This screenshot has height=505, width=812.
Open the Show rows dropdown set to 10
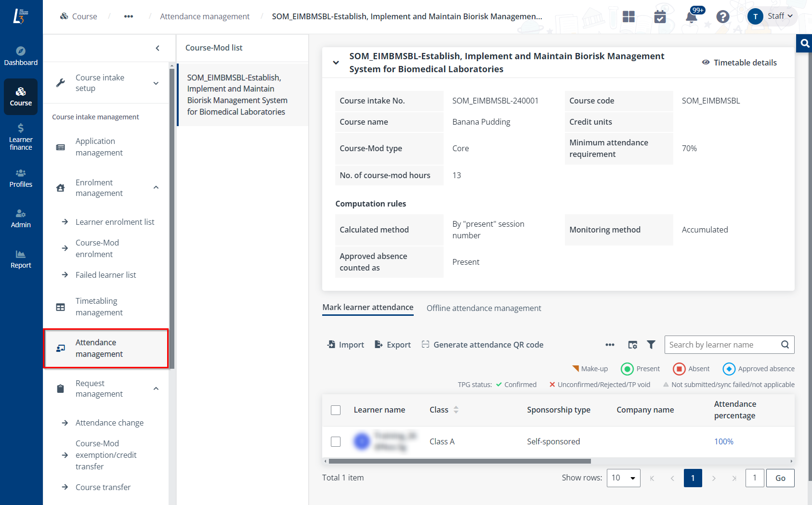623,478
